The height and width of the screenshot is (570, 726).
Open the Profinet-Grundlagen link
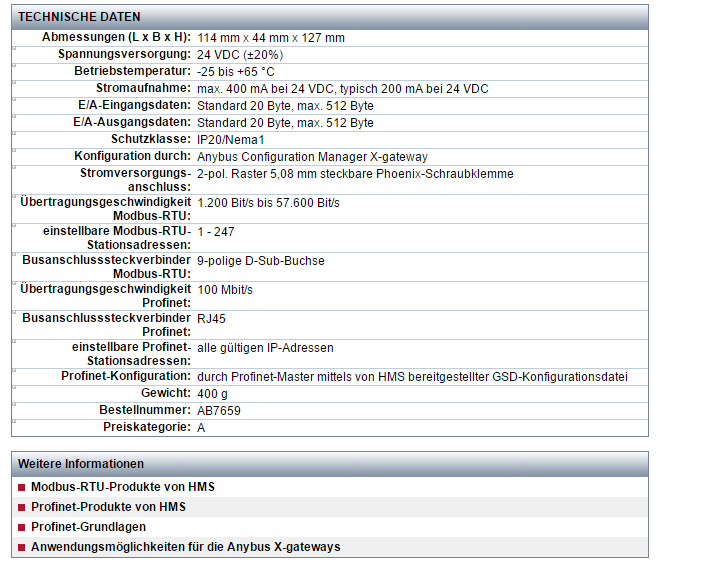(88, 526)
